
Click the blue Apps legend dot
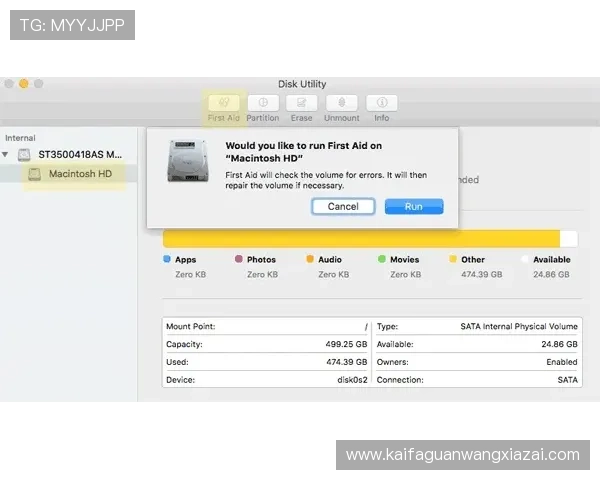click(166, 259)
